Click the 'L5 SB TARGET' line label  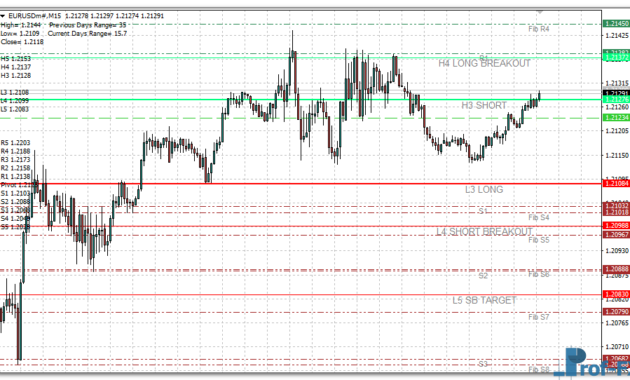coord(484,300)
